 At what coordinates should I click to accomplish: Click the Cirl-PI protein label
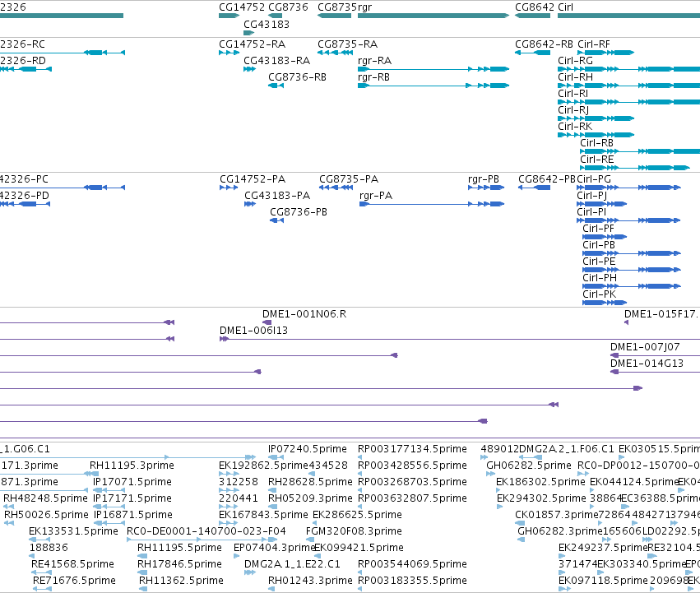point(591,212)
